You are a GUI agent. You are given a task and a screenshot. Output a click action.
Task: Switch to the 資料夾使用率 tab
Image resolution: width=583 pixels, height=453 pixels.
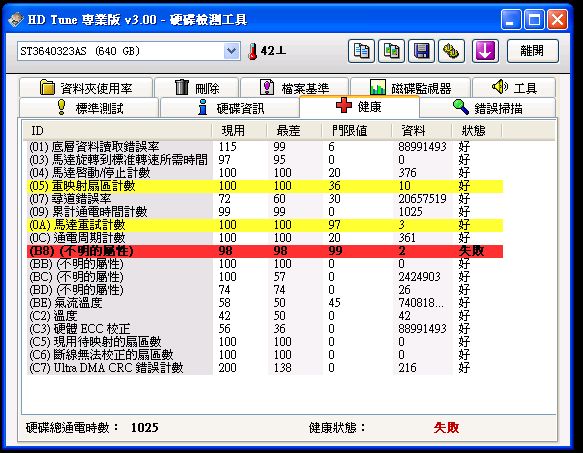click(86, 88)
